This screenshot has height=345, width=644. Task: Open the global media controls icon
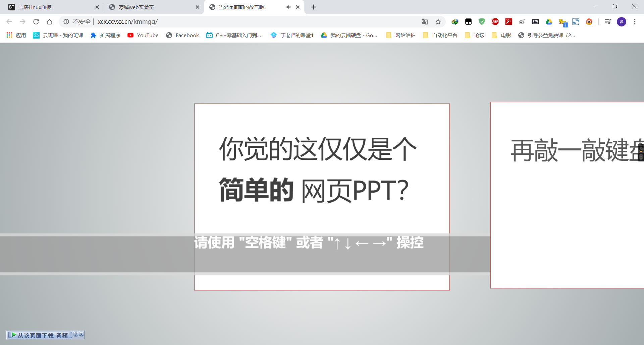[x=608, y=22]
